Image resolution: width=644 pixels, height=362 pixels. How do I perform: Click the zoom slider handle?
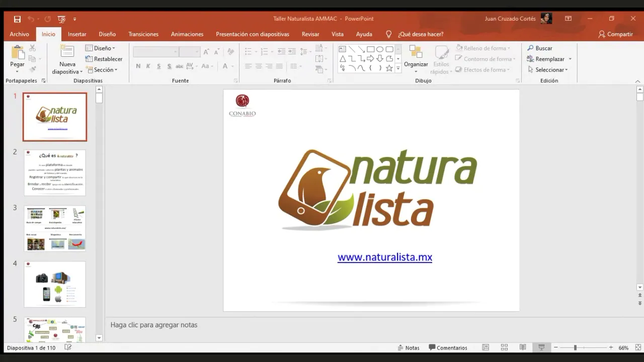coord(575,347)
